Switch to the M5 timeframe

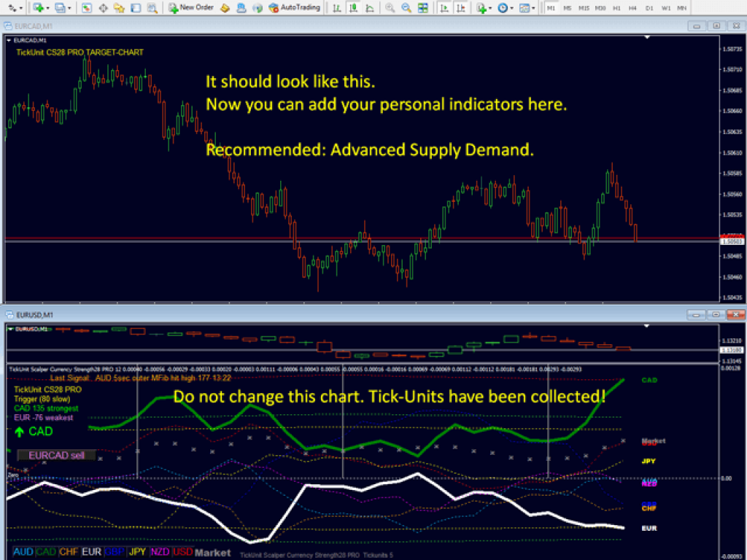tap(570, 8)
